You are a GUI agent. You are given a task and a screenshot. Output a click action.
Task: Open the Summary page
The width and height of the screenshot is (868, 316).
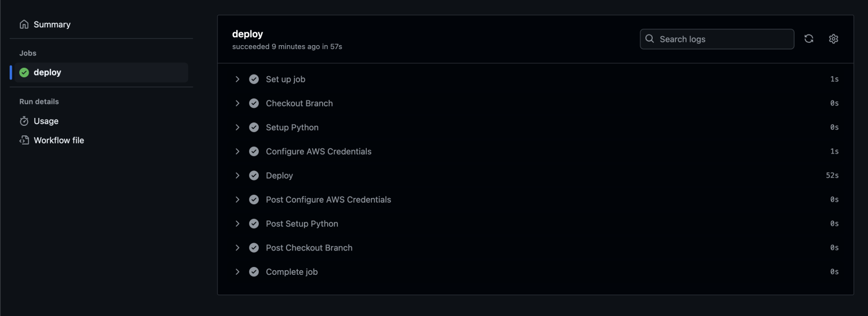52,24
